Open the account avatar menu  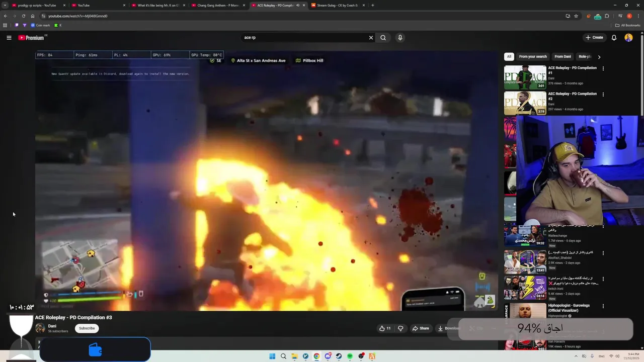(x=628, y=38)
